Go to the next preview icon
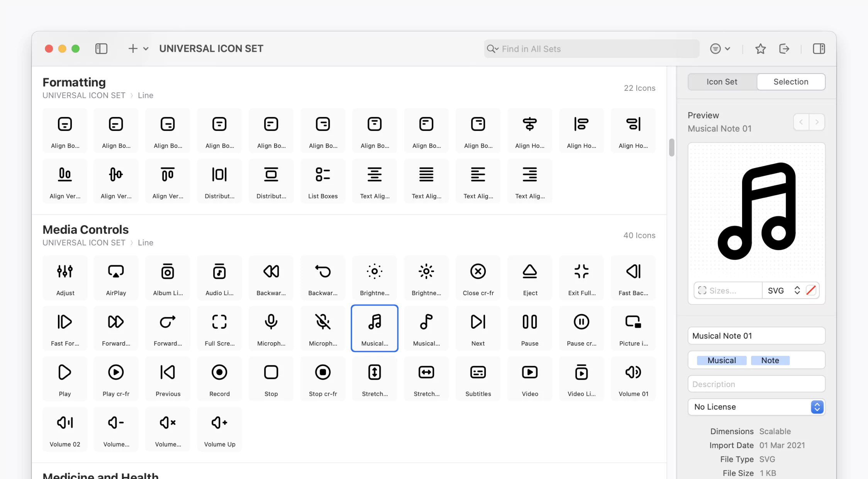This screenshot has width=868, height=479. [817, 122]
